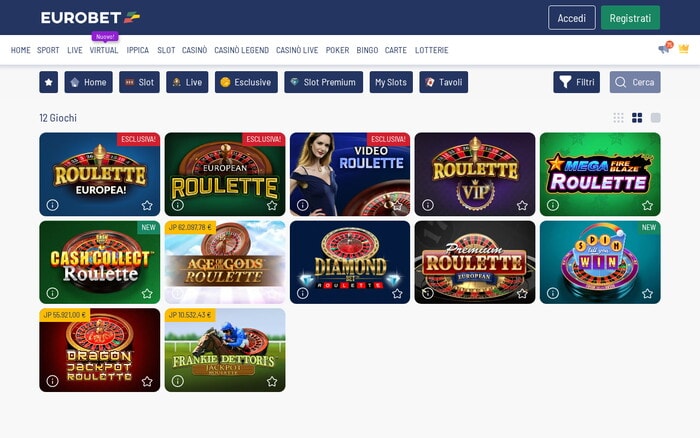Click the Registrati button

tap(630, 18)
